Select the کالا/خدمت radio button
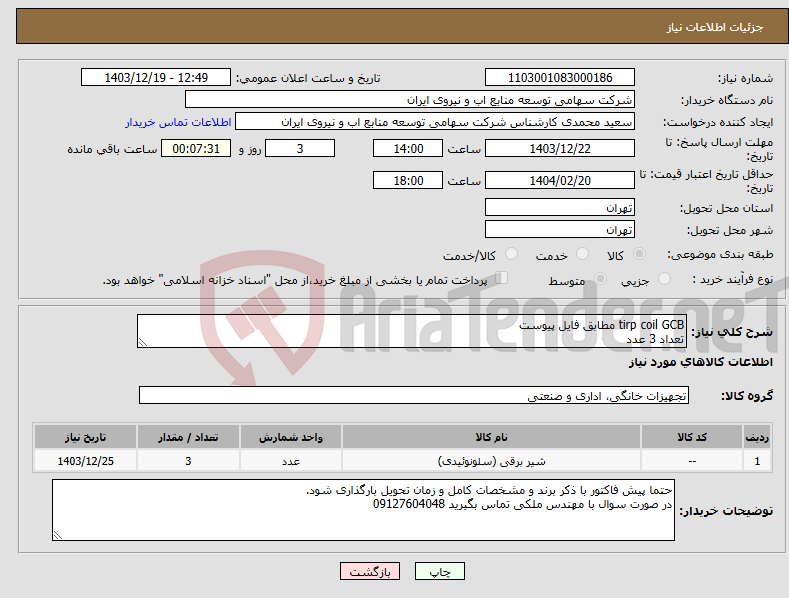 coord(511,254)
